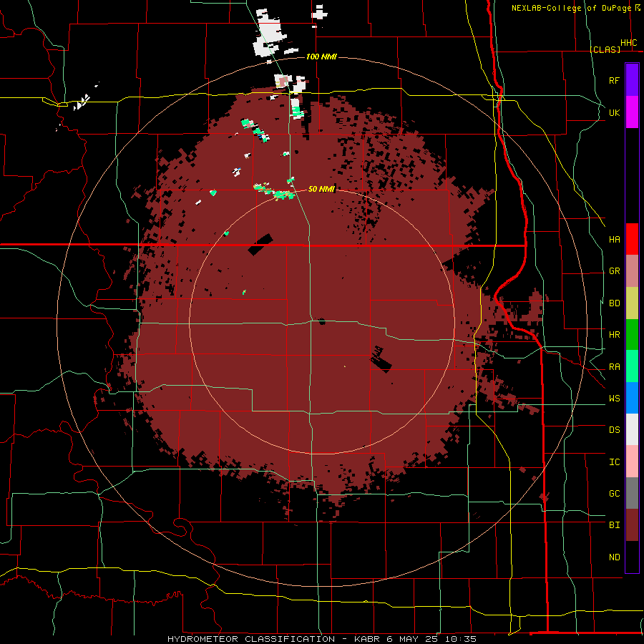Screen dimensions: 644x644
Task: Click the GR legend label
Action: click(614, 271)
